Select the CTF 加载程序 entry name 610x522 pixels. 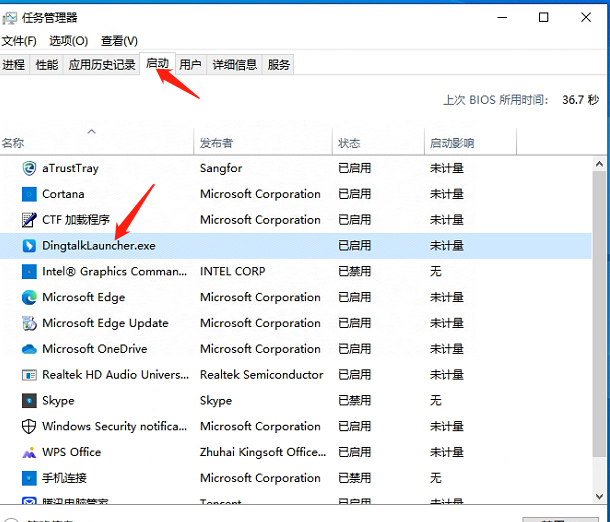coord(76,220)
